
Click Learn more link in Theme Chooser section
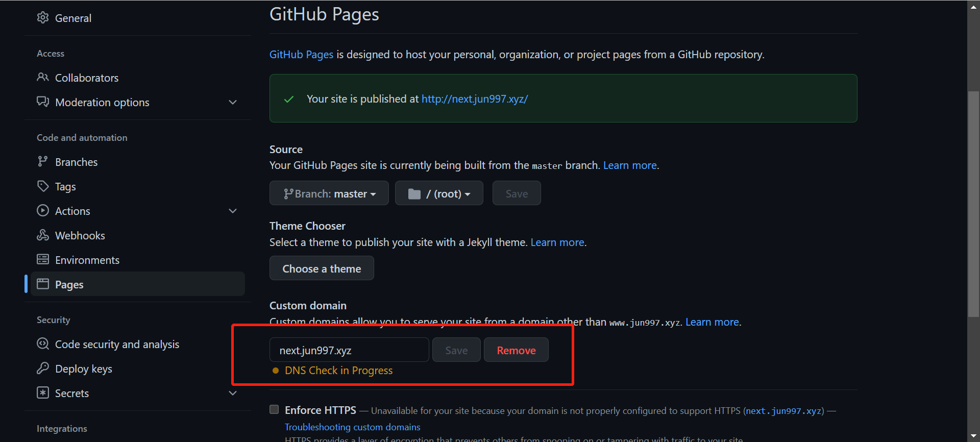(557, 242)
